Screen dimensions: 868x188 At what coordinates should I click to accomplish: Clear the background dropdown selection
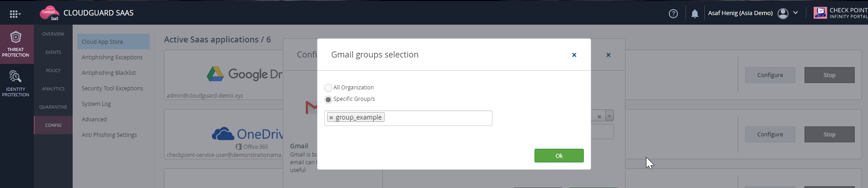(x=599, y=117)
